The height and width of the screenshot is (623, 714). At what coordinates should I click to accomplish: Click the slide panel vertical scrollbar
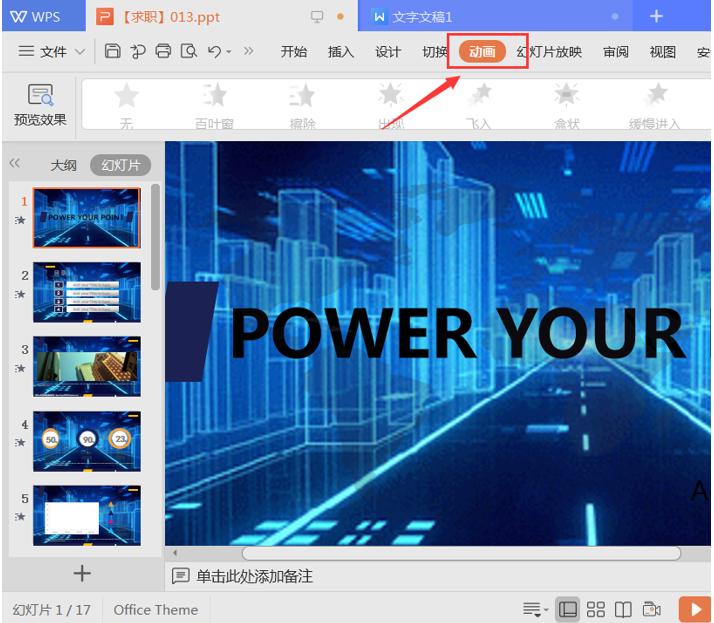[155, 237]
